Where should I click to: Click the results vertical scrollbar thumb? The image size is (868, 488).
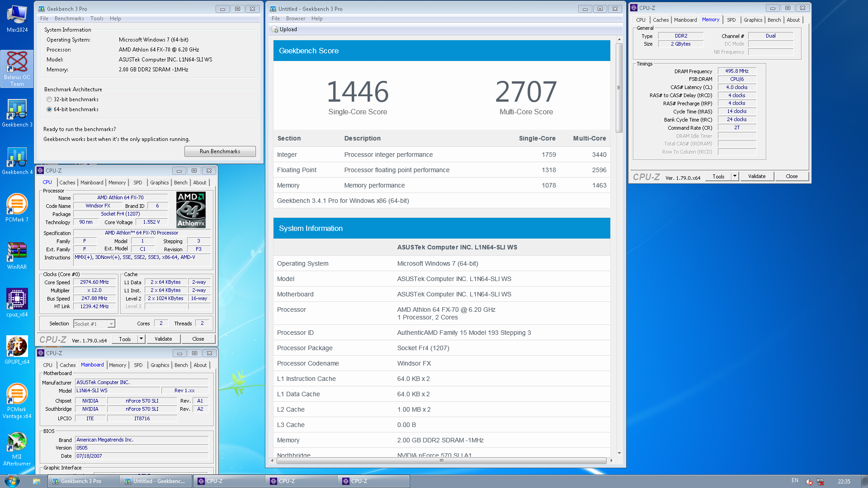619,88
